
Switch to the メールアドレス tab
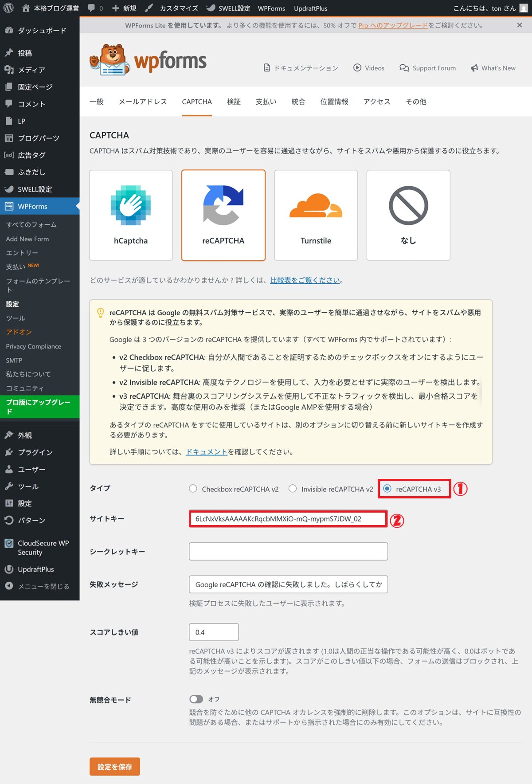coord(143,102)
